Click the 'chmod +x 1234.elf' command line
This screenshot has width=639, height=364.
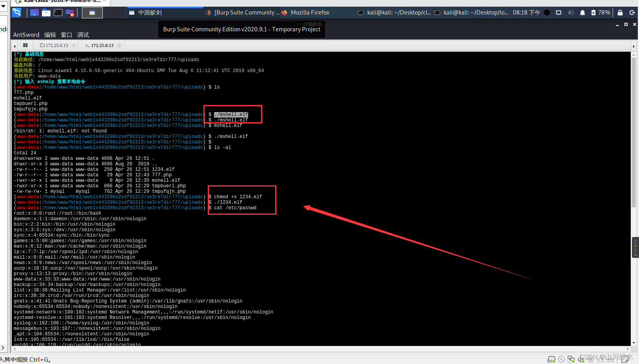pyautogui.click(x=238, y=197)
